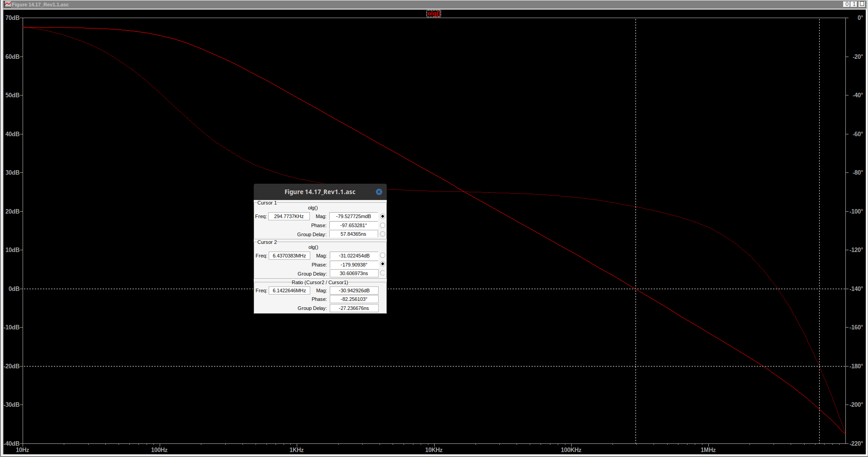Screen dimensions: 868x457
Task: Click the 100Hz label on frequency axis
Action: pos(159,450)
